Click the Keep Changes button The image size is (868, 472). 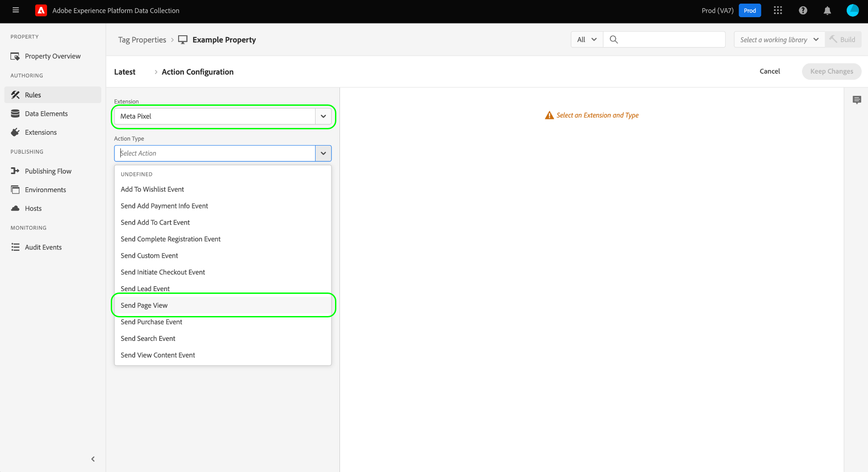[x=831, y=71]
